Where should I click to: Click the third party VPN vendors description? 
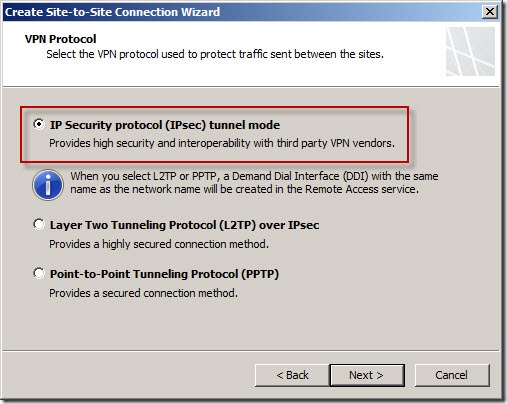click(222, 143)
